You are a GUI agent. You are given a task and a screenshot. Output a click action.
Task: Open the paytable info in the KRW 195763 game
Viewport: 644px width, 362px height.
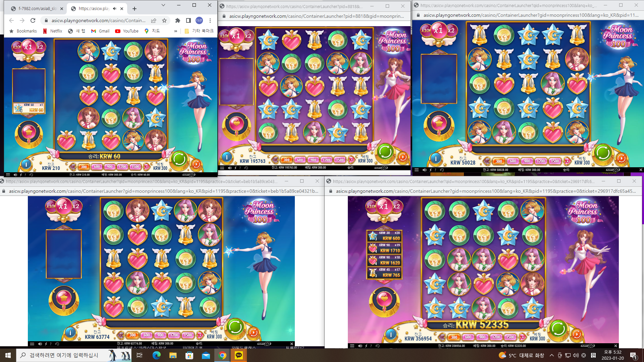(x=227, y=157)
